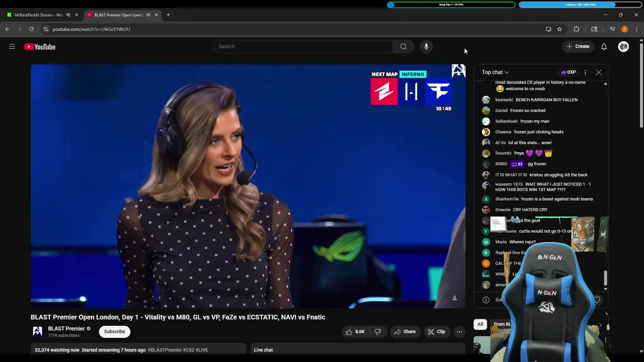Open the media controls icon in toolbar
The height and width of the screenshot is (362, 644).
click(612, 29)
